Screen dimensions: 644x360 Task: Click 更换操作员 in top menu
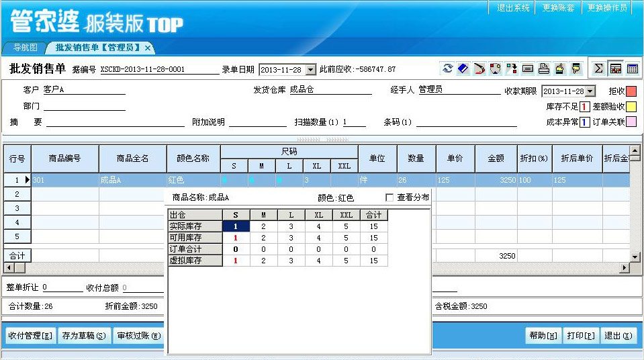click(x=606, y=8)
